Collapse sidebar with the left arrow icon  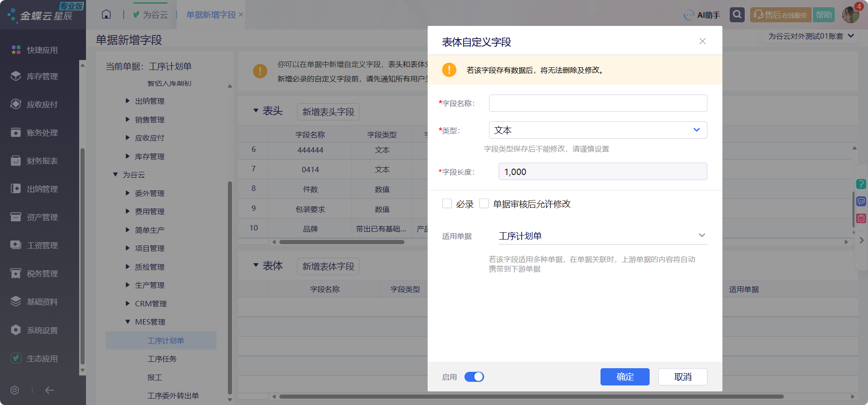click(50, 390)
